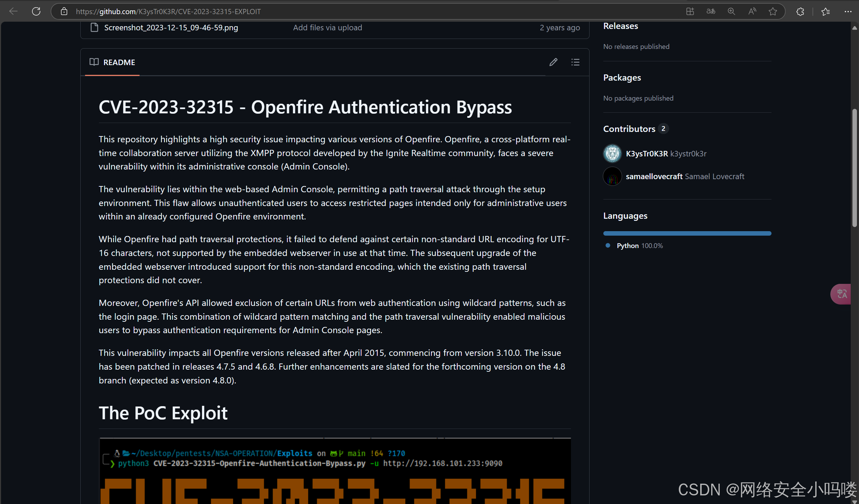Open K3ysTr0K3R contributor profile
The width and height of the screenshot is (859, 504).
(x=646, y=154)
